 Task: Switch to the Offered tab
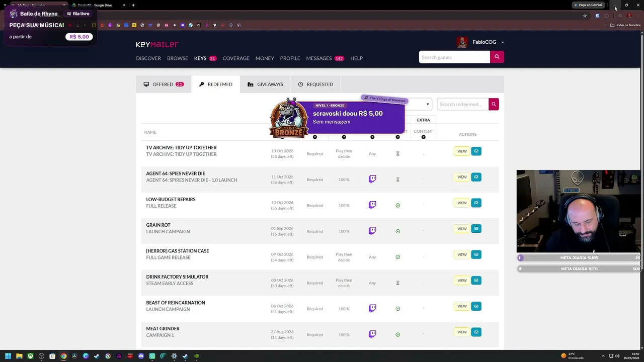tap(164, 84)
